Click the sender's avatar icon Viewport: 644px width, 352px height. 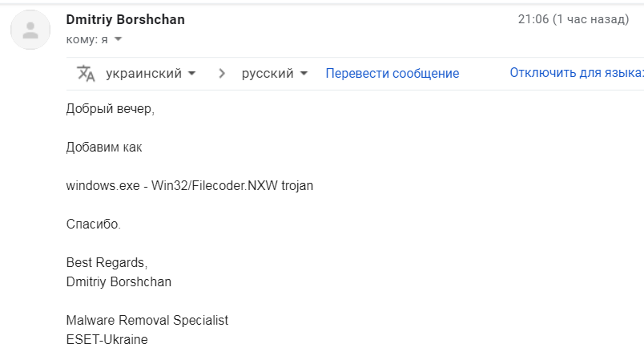(x=31, y=31)
